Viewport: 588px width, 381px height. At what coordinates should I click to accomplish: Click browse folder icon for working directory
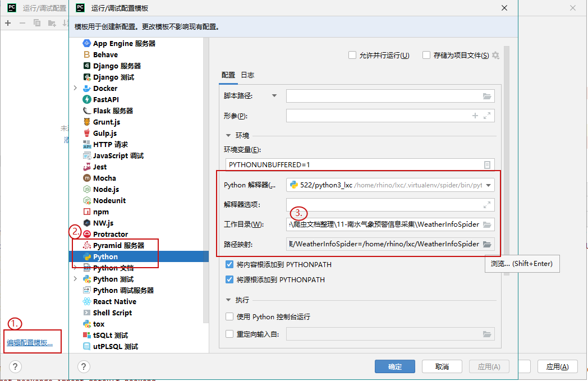487,224
